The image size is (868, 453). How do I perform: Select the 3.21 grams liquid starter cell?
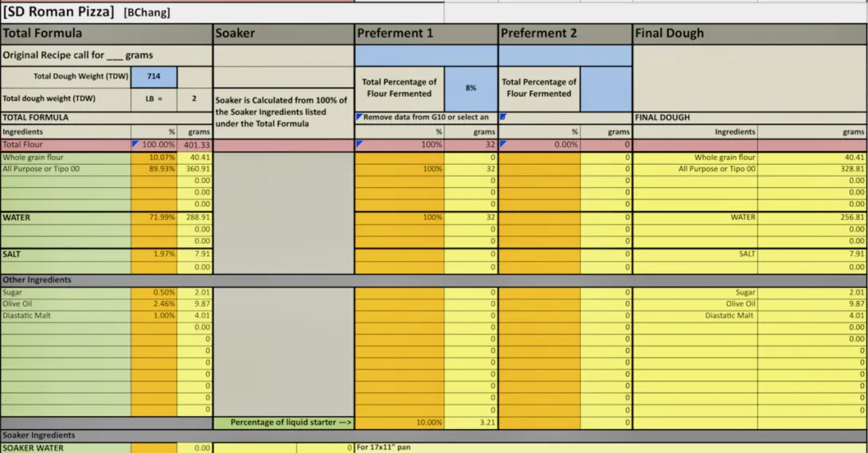pyautogui.click(x=471, y=423)
